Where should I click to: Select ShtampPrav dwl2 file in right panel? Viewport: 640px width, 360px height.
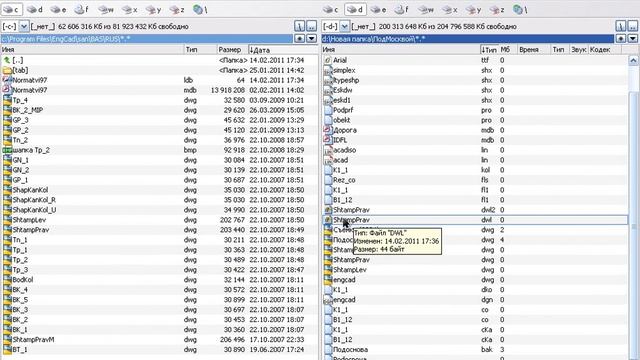[475, 210]
